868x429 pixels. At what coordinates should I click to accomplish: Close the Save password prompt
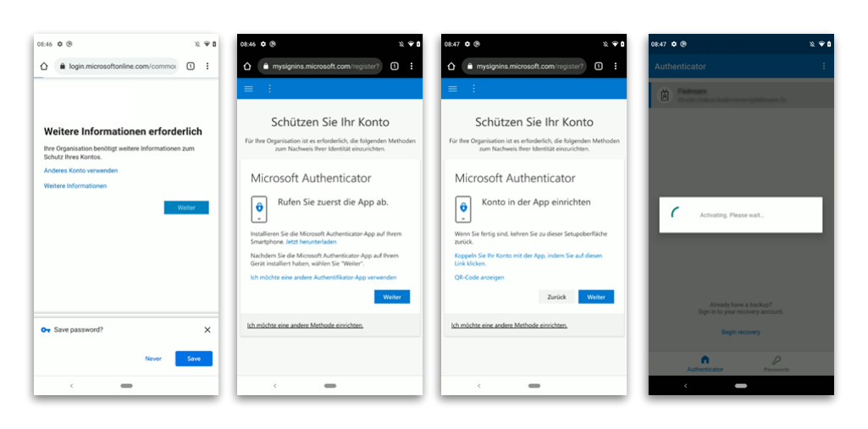[207, 330]
